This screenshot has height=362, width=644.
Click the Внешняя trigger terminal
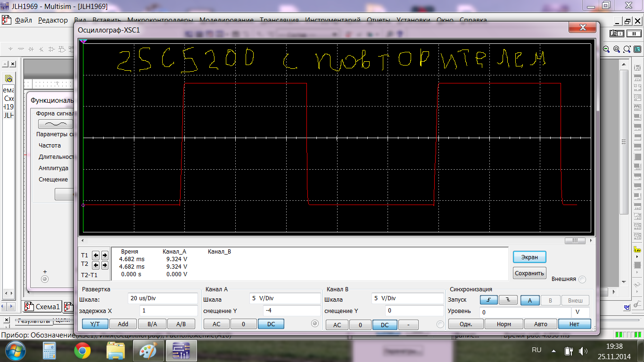tap(582, 279)
